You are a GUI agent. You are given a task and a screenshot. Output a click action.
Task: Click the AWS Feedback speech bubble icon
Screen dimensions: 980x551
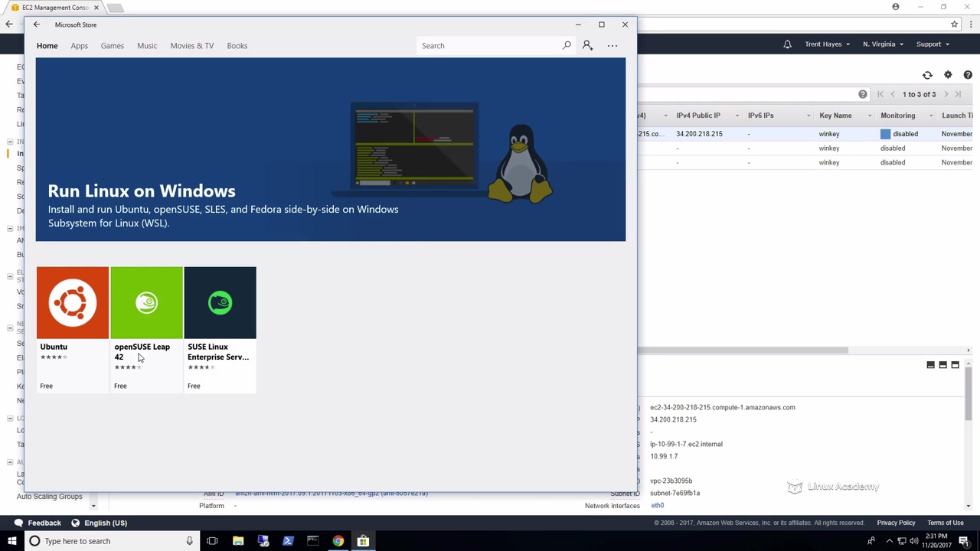pyautogui.click(x=18, y=523)
